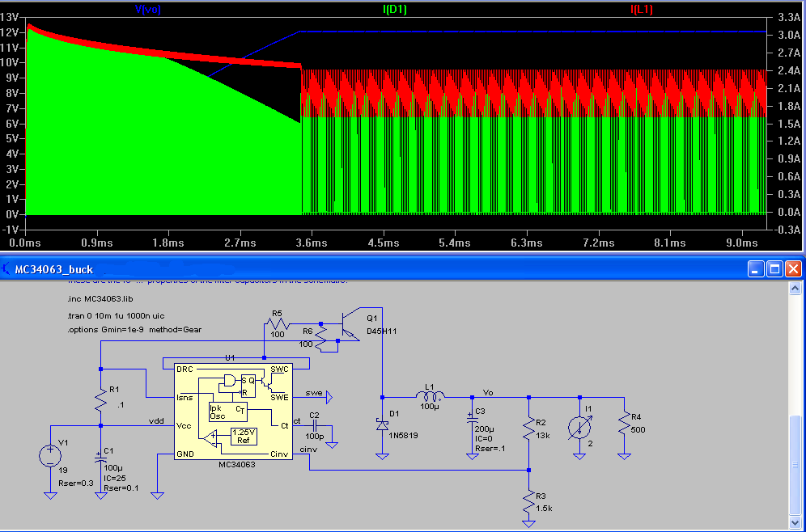The height and width of the screenshot is (532, 806).
Task: Click the .options Gmin=1e-9 method=Gear directive
Action: coord(134,330)
